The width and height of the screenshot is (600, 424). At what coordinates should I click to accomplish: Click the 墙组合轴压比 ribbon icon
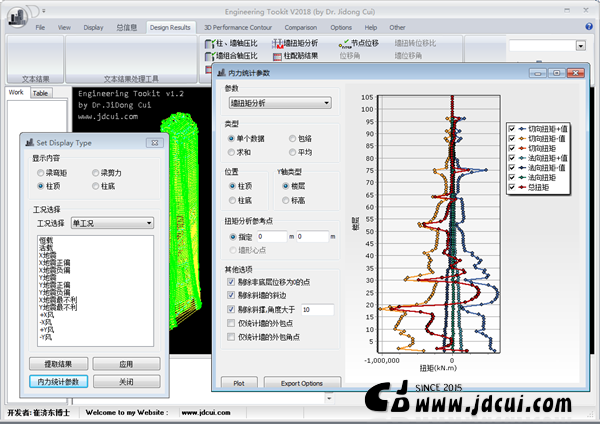coord(210,56)
